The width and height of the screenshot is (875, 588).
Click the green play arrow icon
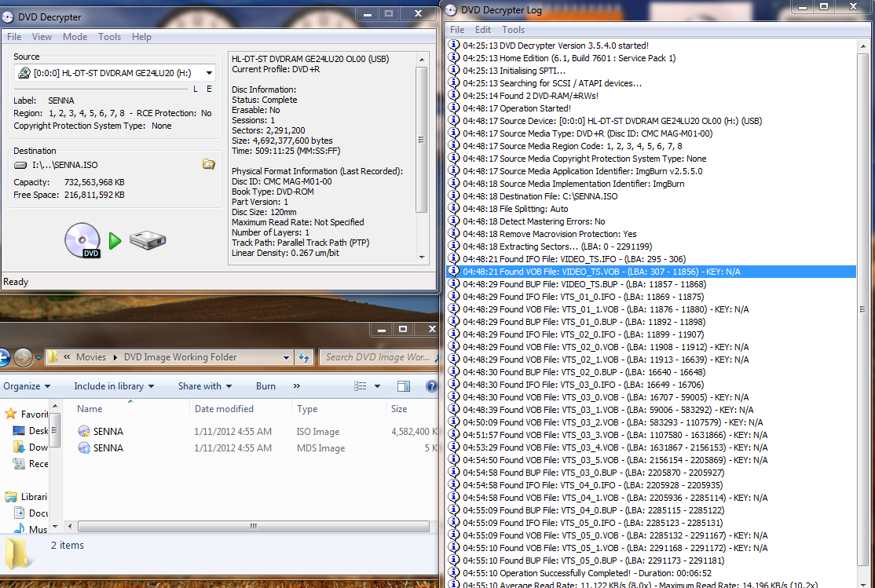[x=115, y=241]
